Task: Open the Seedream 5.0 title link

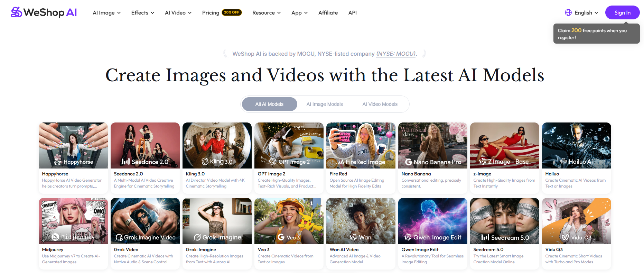Action: click(x=488, y=249)
